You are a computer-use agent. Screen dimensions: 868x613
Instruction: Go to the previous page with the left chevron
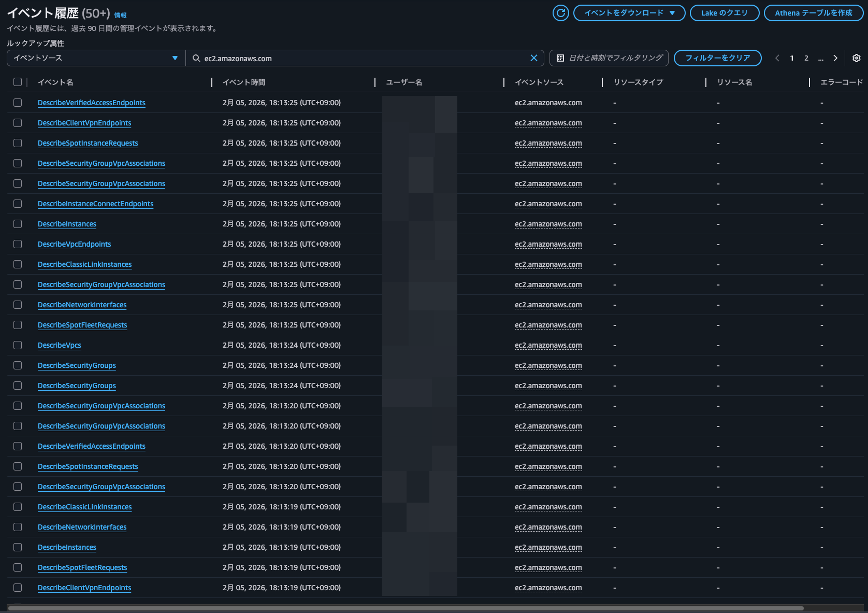coord(777,58)
